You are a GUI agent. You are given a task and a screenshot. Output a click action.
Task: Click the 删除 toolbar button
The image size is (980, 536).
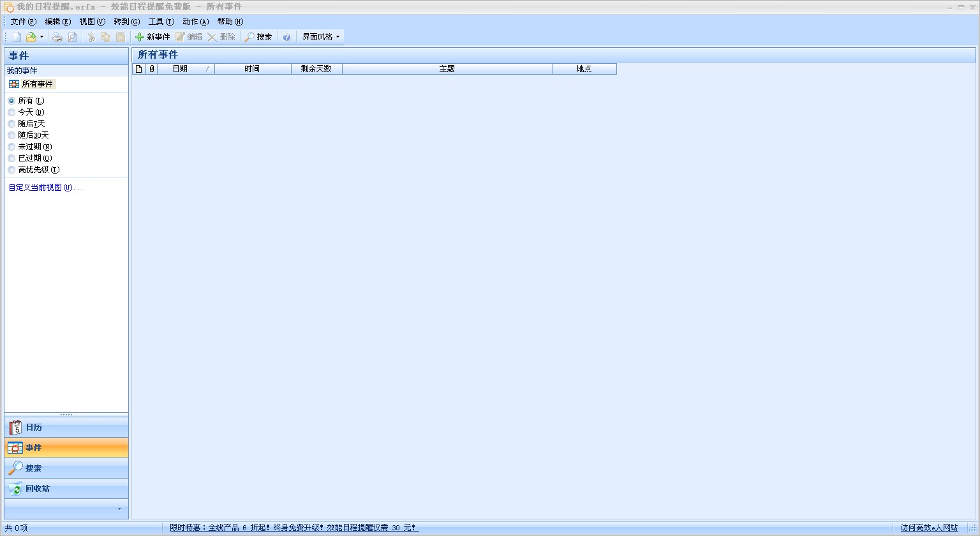tap(221, 37)
